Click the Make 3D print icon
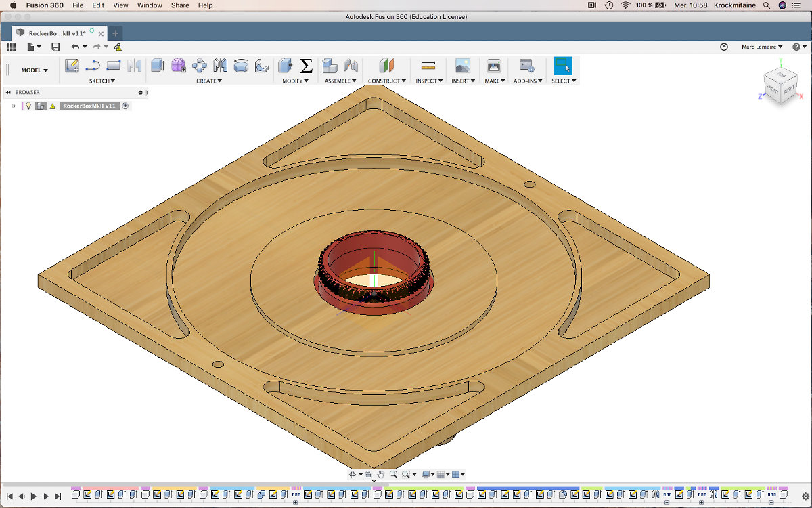 pyautogui.click(x=494, y=66)
